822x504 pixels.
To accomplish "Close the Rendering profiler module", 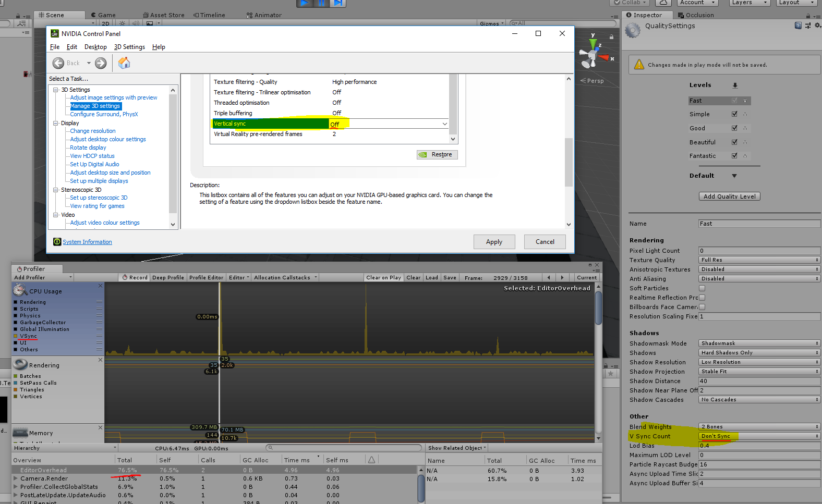I will tap(101, 360).
